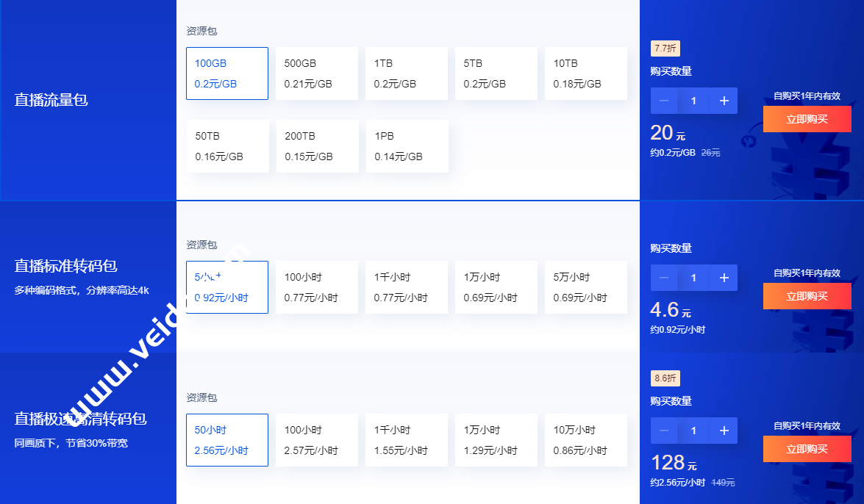Increase quantity for 直播流量包
This screenshot has width=864, height=504.
724,101
